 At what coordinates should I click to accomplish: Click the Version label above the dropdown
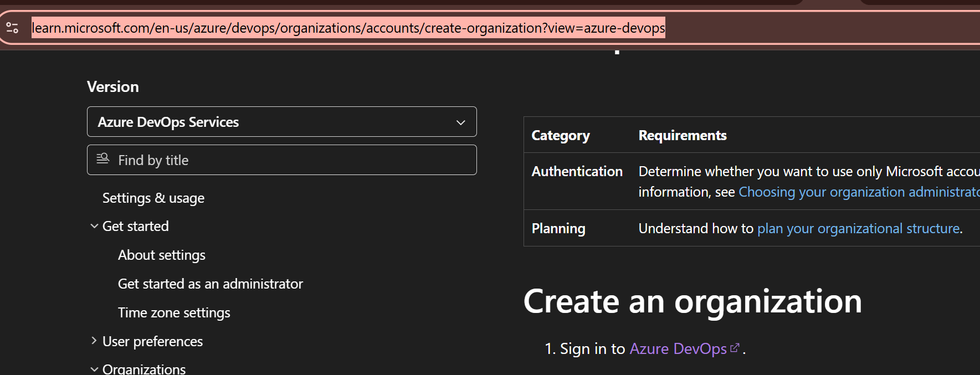(x=113, y=86)
